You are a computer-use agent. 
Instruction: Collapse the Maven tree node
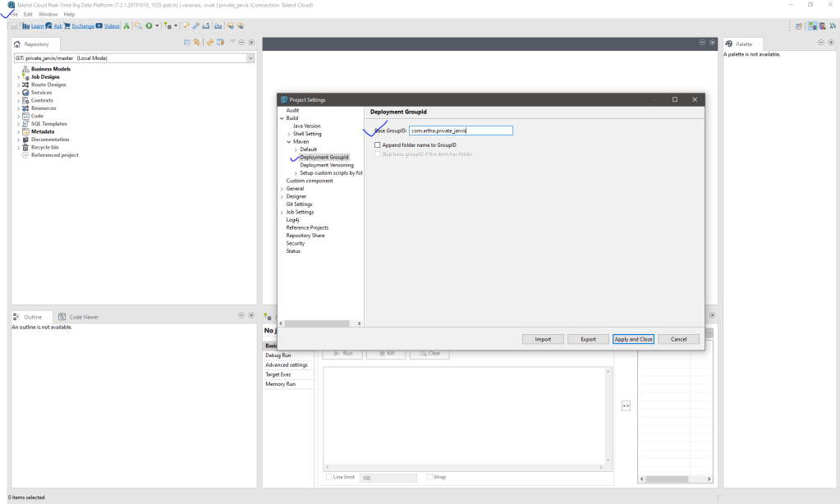289,142
